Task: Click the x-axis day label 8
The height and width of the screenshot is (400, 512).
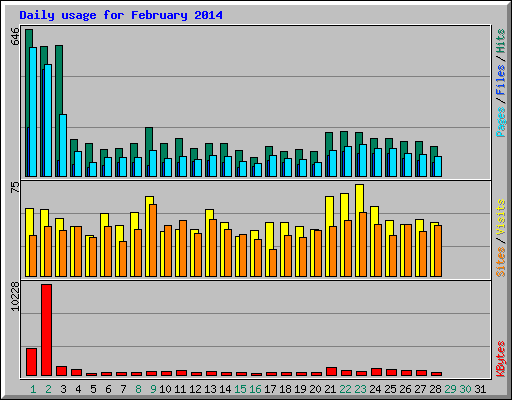Action: pos(138,389)
